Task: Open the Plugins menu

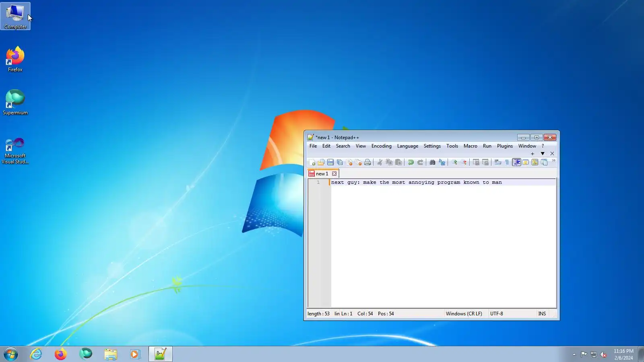Action: [505, 146]
